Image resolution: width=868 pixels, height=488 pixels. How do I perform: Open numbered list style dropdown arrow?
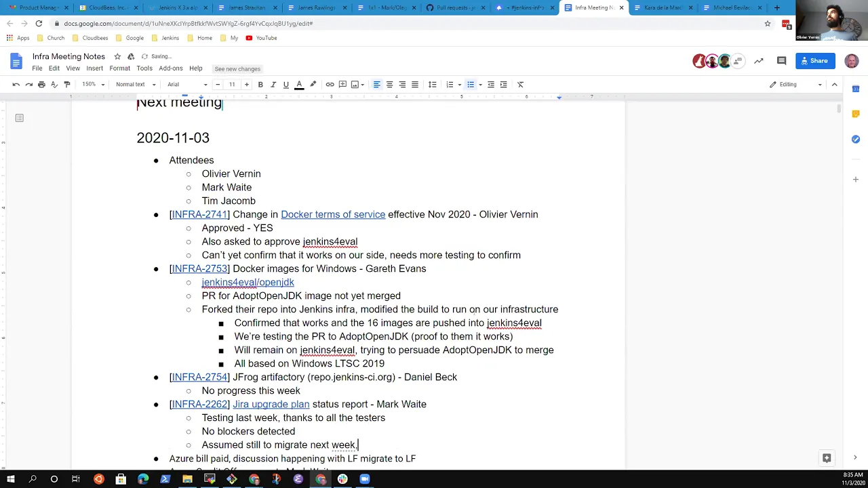(460, 85)
